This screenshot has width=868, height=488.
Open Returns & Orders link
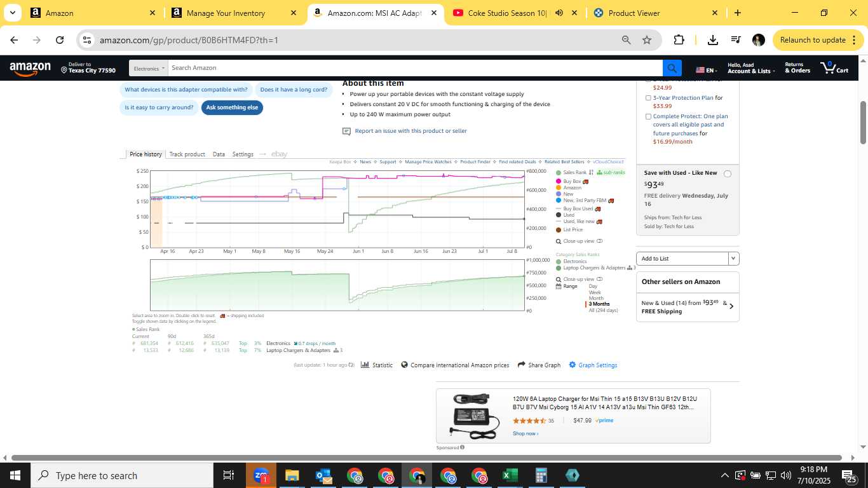click(797, 67)
